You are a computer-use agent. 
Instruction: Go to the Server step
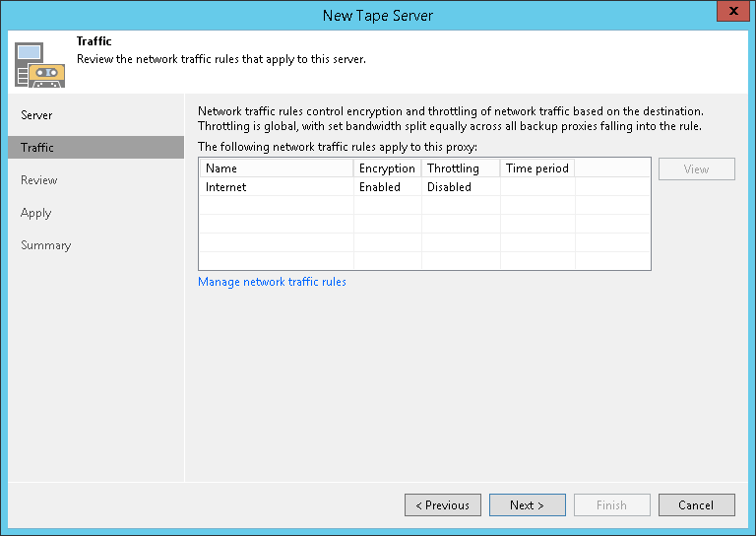point(37,115)
